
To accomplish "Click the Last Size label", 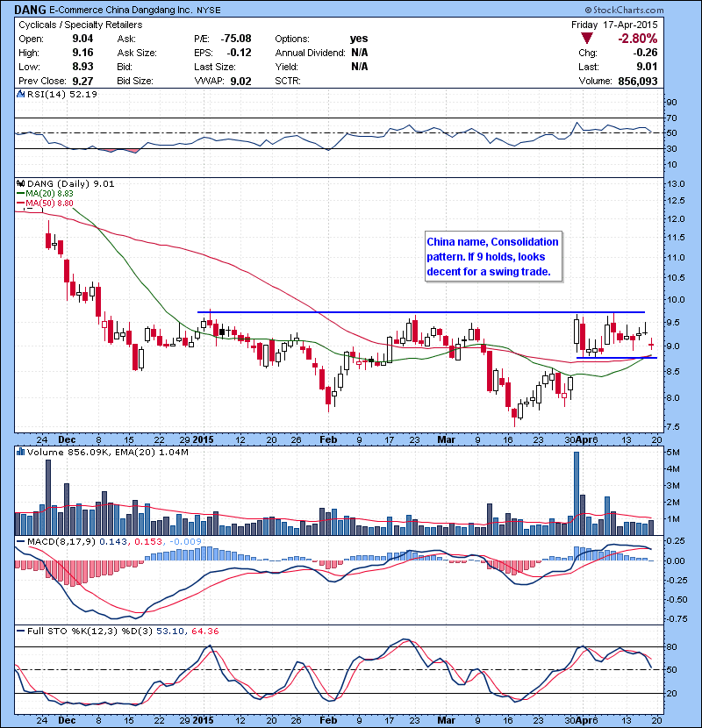I will point(215,67).
